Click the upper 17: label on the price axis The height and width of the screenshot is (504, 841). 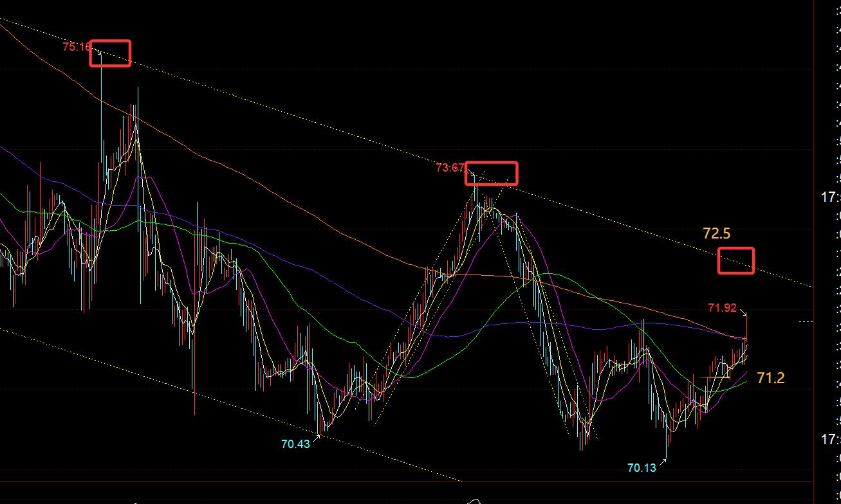pyautogui.click(x=829, y=197)
